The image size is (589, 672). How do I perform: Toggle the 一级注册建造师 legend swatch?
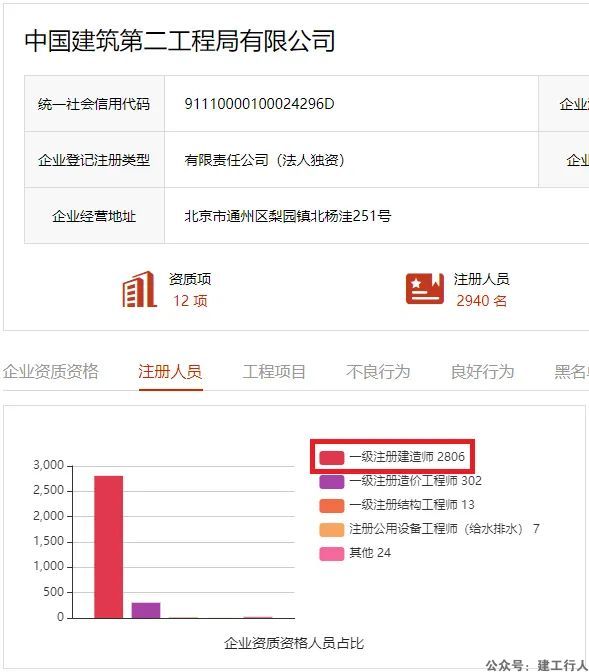[x=331, y=457]
